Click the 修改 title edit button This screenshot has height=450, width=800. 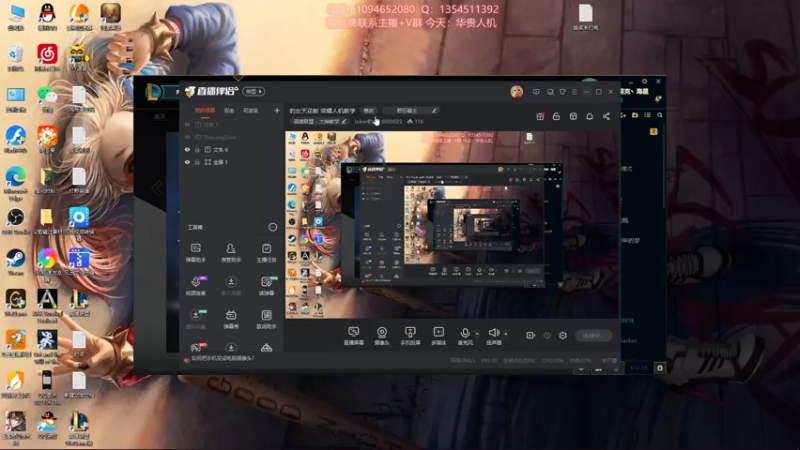[368, 110]
